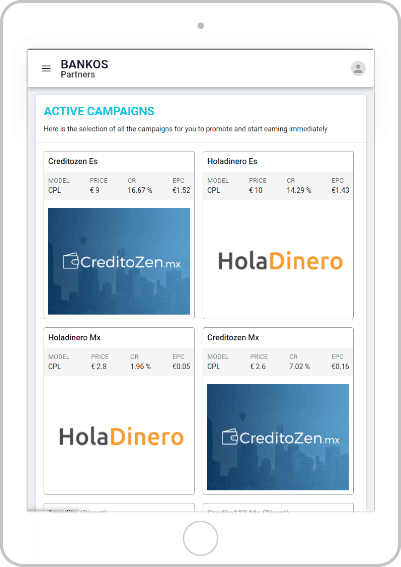Click the €0.05 EPC value of Holadinero Mx
401x567 pixels.
[x=181, y=366]
